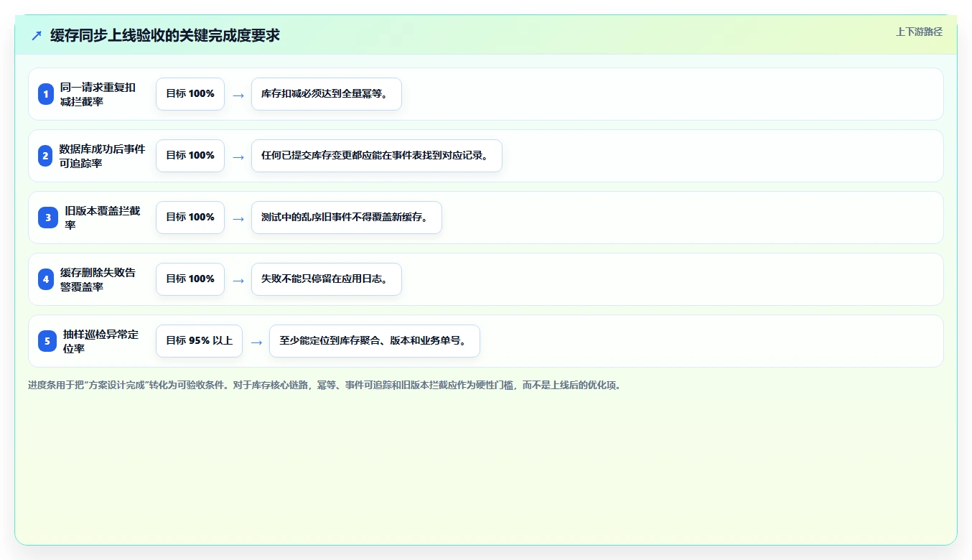
Task: Click the label 同一请求重复扣减拦截率
Action: coord(98,94)
